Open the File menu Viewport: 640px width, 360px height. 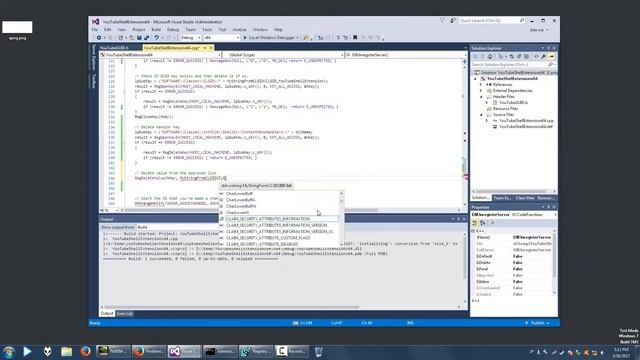click(x=95, y=29)
